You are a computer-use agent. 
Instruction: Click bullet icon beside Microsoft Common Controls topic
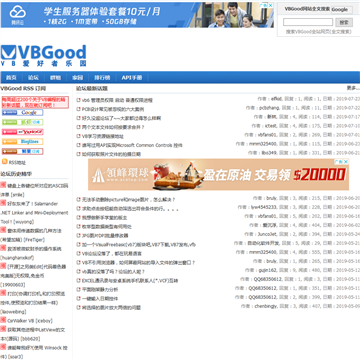click(x=79, y=145)
